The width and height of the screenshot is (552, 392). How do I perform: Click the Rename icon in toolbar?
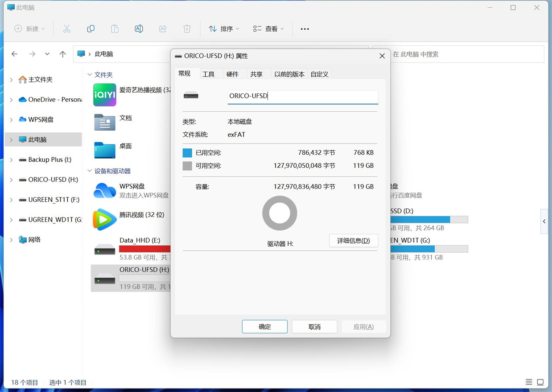139,29
